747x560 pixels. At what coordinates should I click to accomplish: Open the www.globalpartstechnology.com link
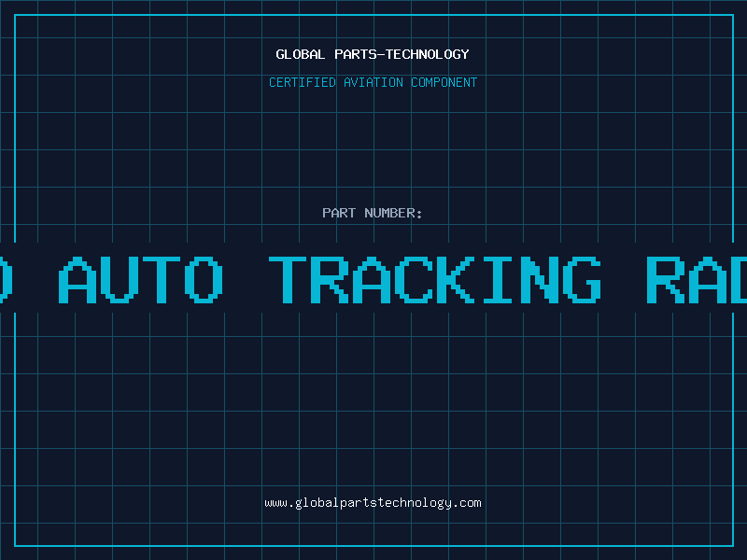(373, 503)
